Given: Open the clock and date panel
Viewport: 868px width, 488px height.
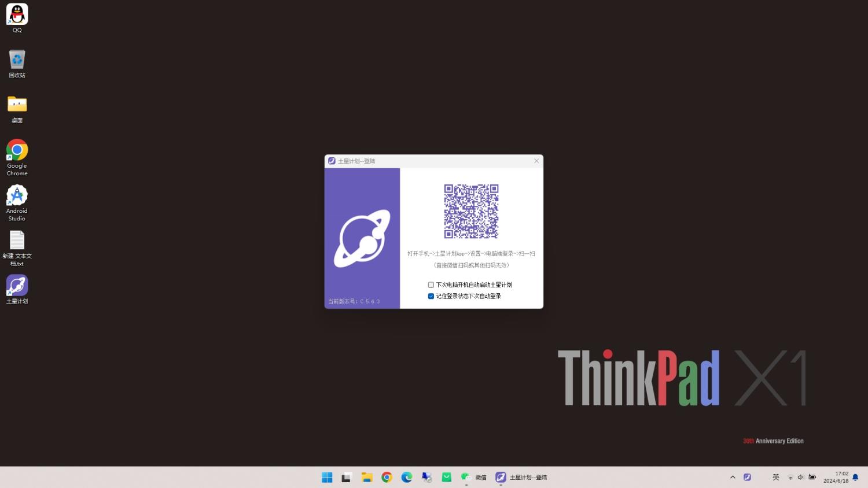Looking at the screenshot, I should 836,477.
